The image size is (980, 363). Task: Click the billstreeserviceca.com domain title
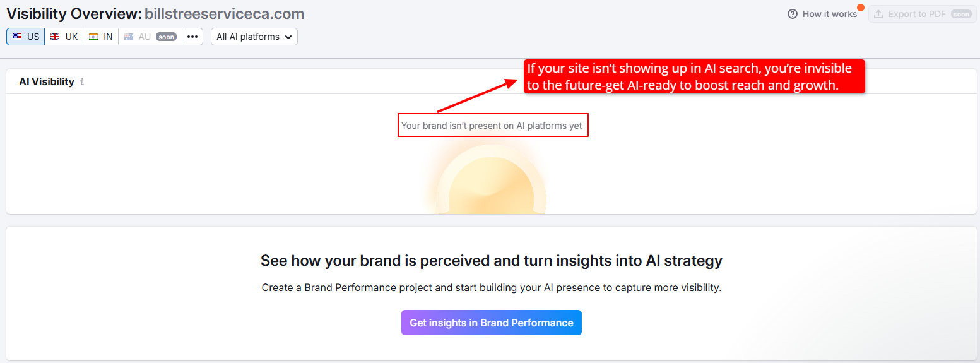tap(224, 14)
